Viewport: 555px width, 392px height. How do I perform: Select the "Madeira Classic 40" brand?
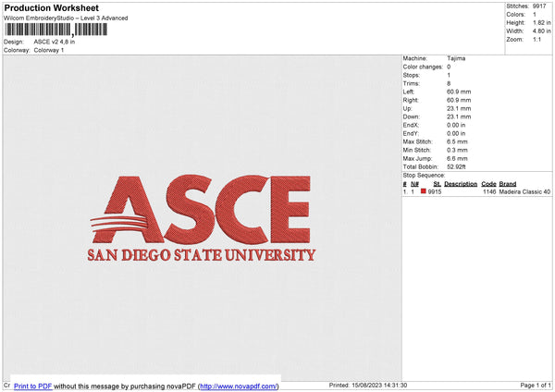524,191
